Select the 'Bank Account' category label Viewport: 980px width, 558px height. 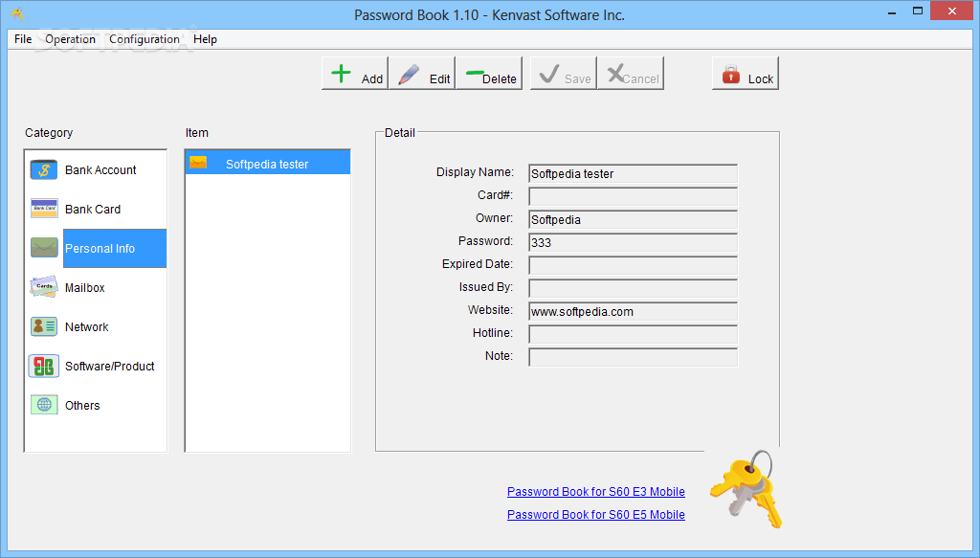coord(100,170)
